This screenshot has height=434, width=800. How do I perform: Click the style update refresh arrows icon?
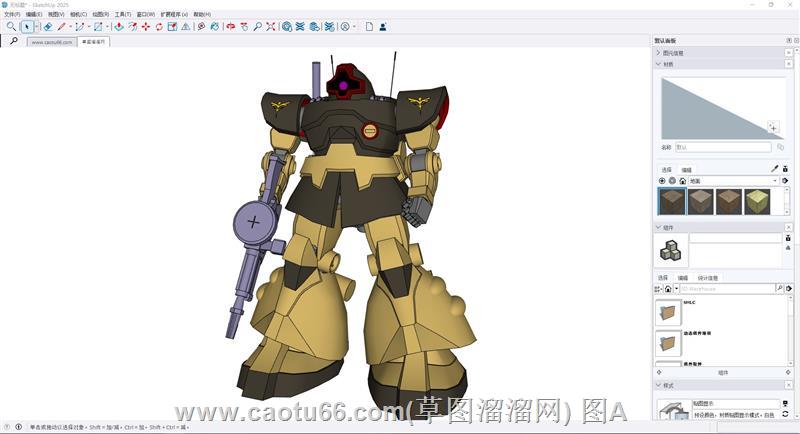coord(785,414)
